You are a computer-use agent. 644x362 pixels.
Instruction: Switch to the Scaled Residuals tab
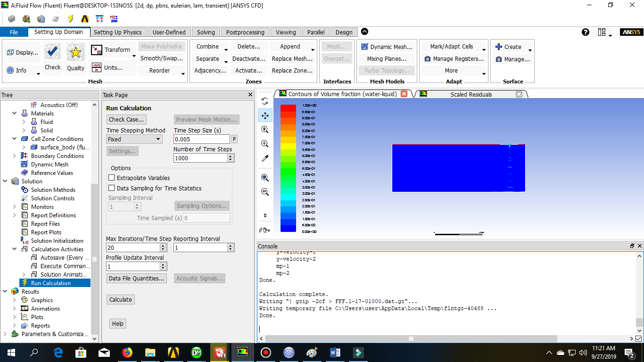click(471, 94)
